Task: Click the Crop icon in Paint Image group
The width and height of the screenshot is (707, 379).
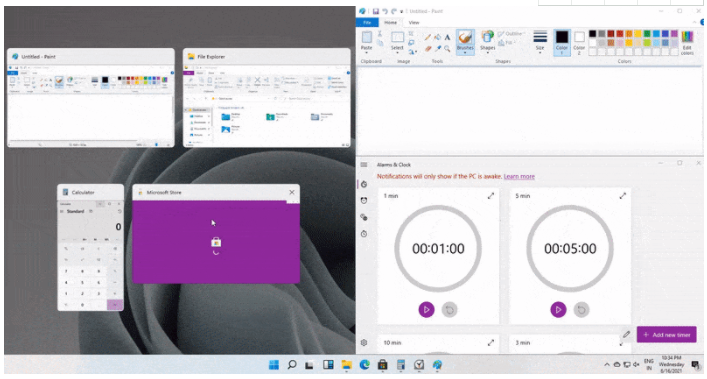Action: [x=411, y=34]
